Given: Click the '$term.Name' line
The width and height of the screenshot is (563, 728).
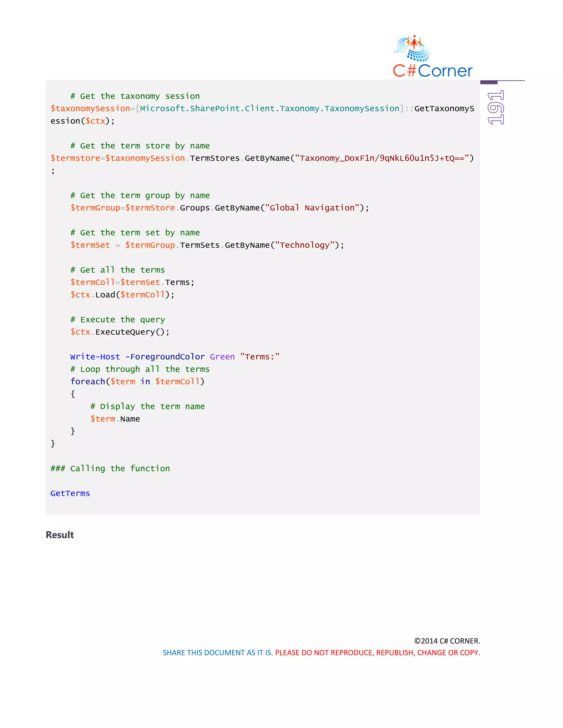Looking at the screenshot, I should pos(115,419).
